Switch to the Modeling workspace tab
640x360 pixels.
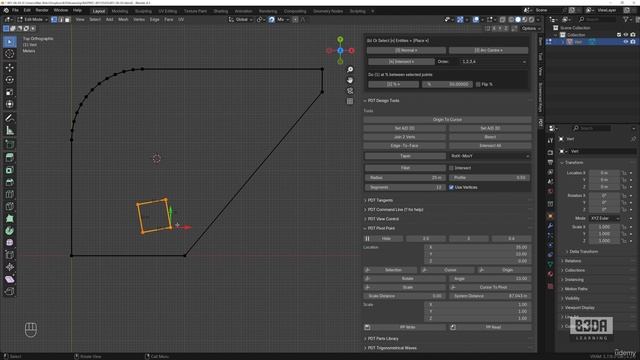pos(120,11)
